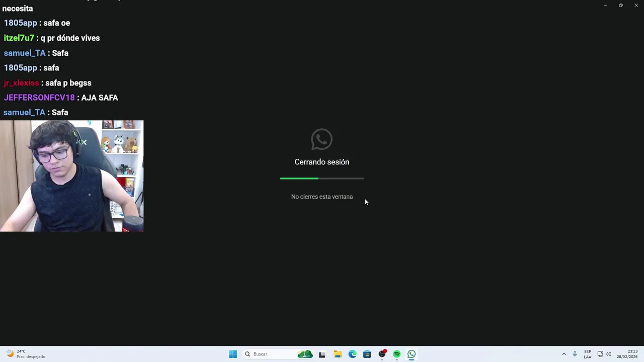
Task: Click username jr_xlexiss in chat
Action: 21,83
